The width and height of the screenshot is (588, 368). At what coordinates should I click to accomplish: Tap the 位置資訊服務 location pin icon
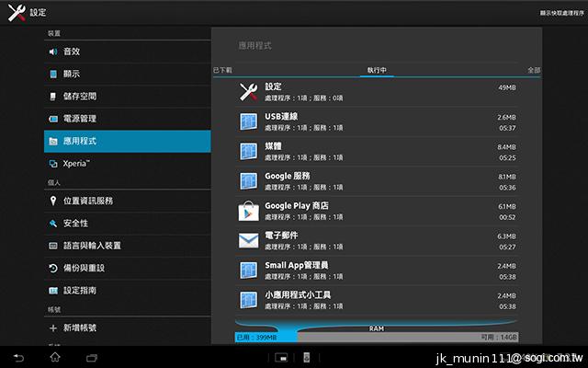[53, 201]
